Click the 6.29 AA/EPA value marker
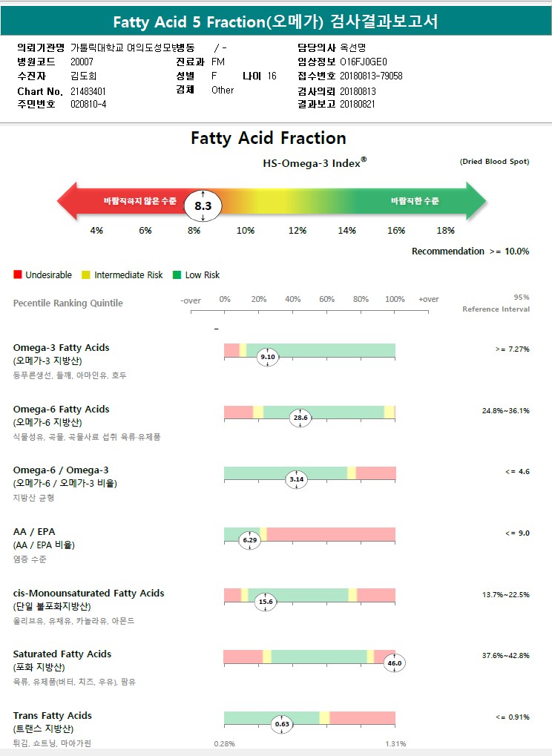The height and width of the screenshot is (756, 552). [250, 540]
